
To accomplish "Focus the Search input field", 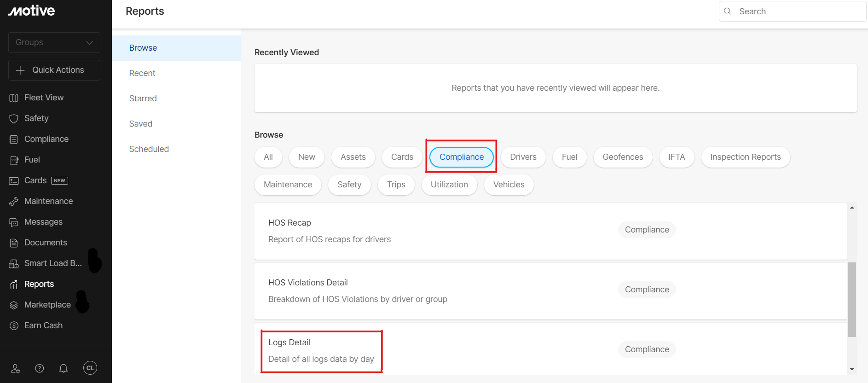I will (x=793, y=11).
